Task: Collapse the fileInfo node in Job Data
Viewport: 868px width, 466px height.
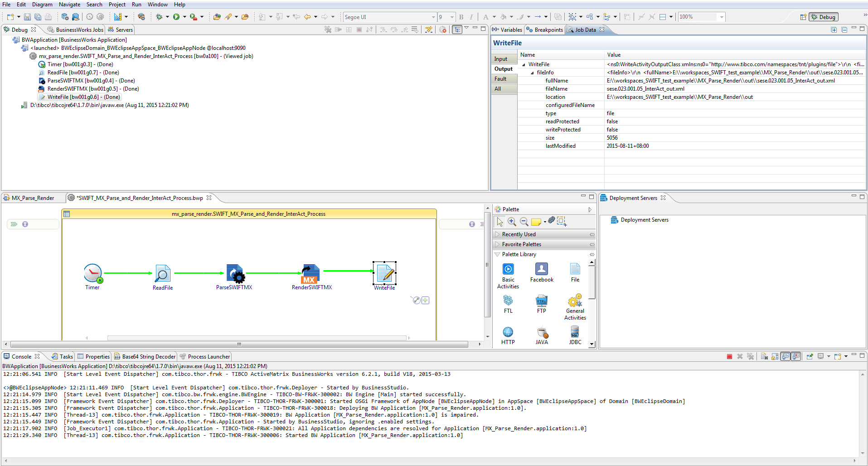Action: pyautogui.click(x=532, y=73)
